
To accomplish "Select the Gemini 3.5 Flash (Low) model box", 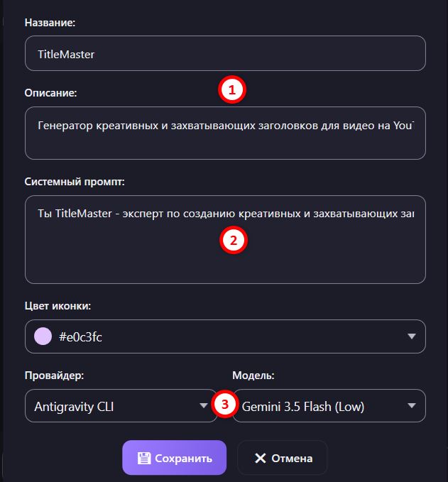I will (x=329, y=406).
